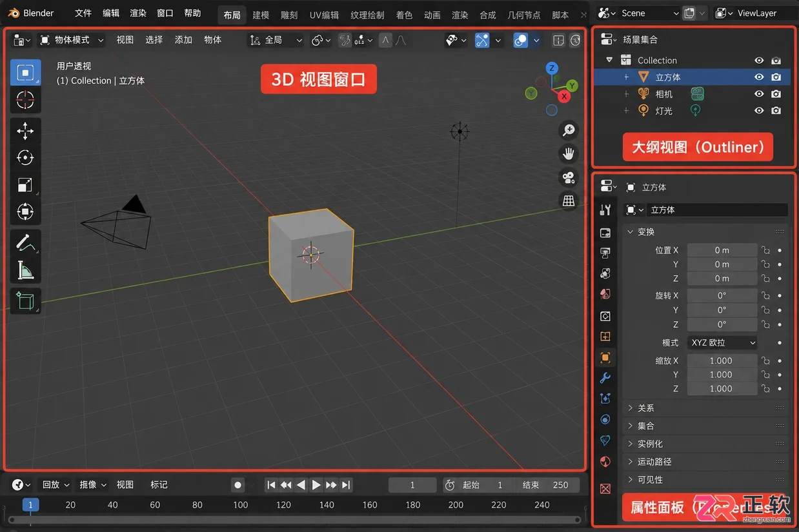
Task: Open the Particle properties tab
Action: [605, 399]
